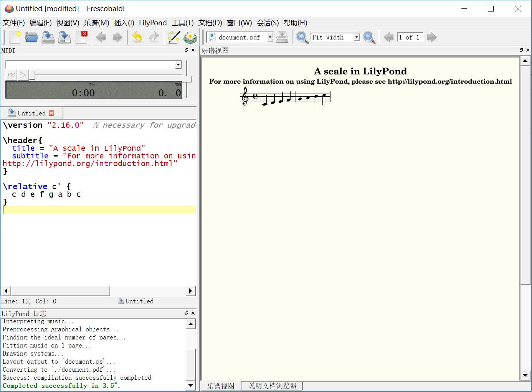This screenshot has width=532, height=392.
Task: Open the 窗口(W) menu
Action: coord(240,23)
